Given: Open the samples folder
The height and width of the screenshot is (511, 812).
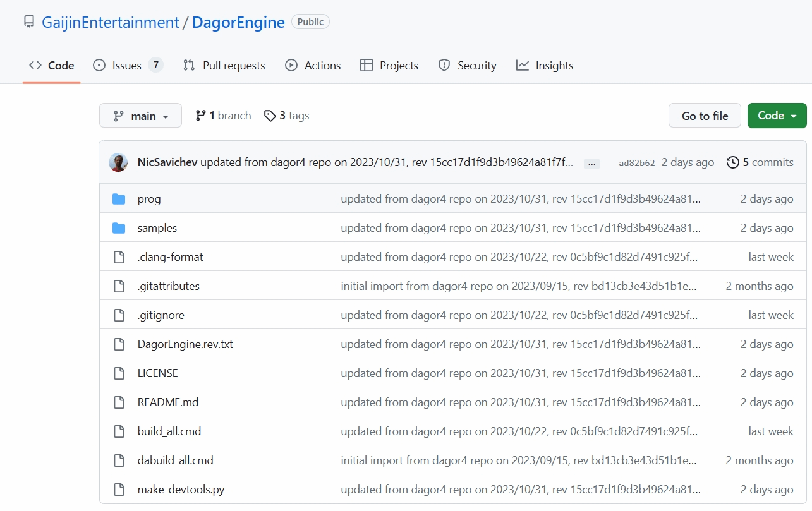Looking at the screenshot, I should (x=157, y=228).
